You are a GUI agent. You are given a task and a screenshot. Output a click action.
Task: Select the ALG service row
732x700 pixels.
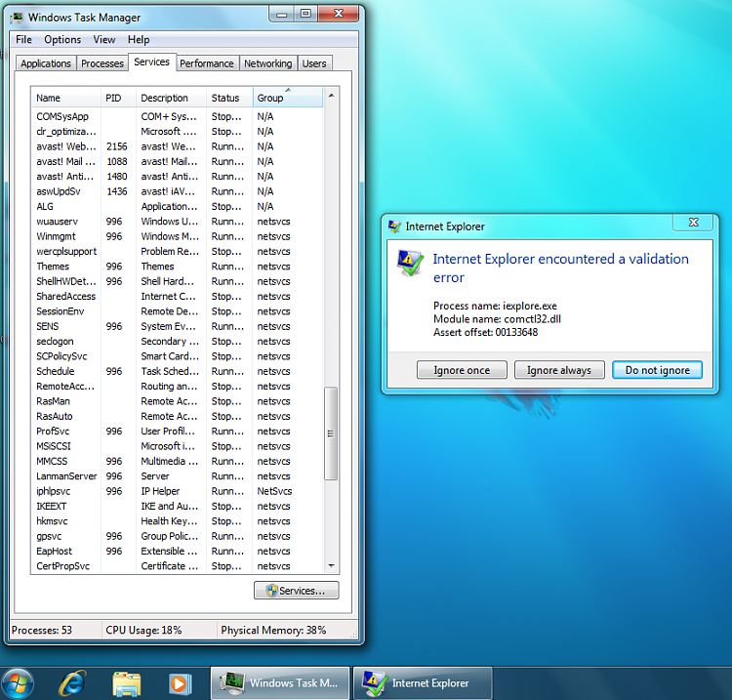178,206
